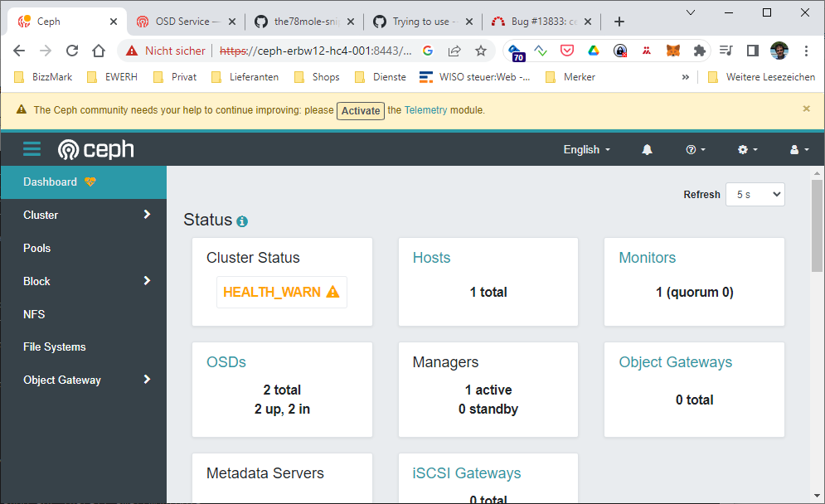Switch to the the78mole-snippets tab
Image resolution: width=825 pixels, height=504 pixels.
pyautogui.click(x=304, y=22)
